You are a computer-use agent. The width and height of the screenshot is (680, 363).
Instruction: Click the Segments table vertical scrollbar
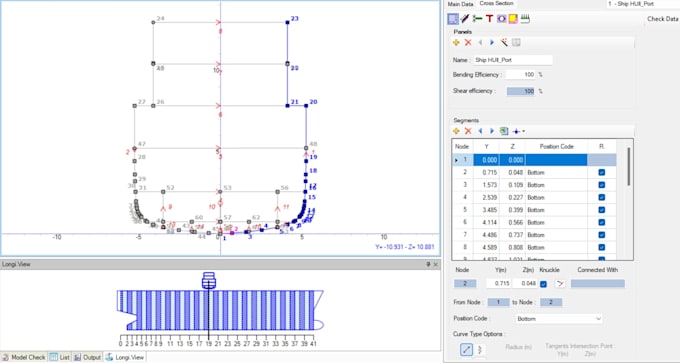pyautogui.click(x=628, y=167)
